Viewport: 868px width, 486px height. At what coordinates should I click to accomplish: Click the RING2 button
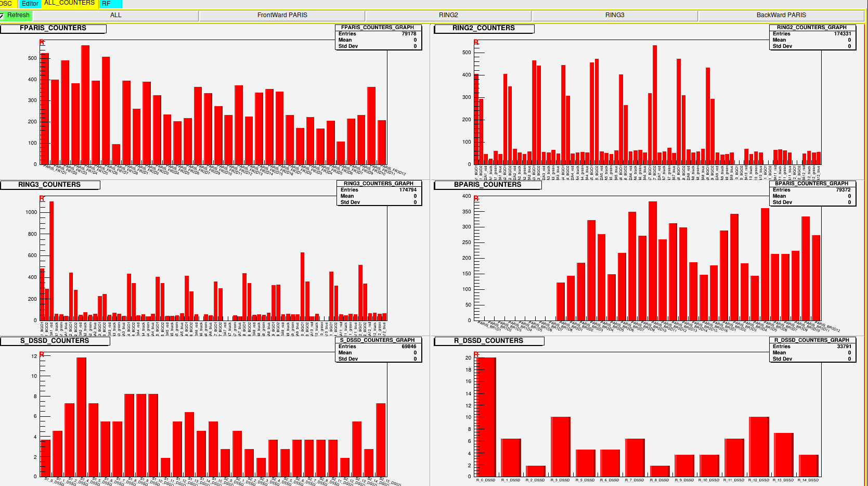click(x=448, y=15)
